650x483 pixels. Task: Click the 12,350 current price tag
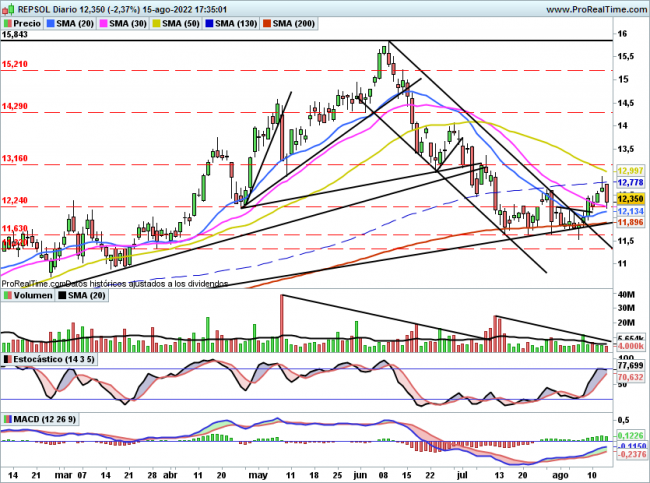click(x=629, y=200)
